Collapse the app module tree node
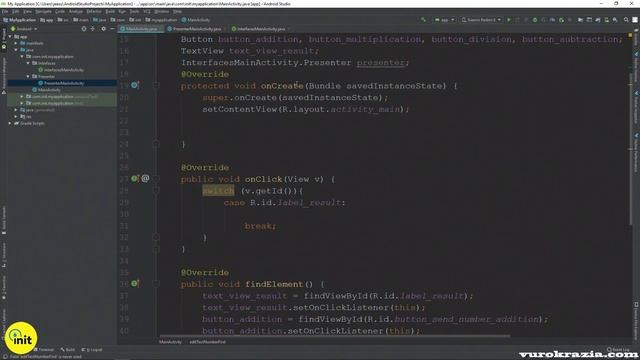Viewport: 640px width, 360px height. (10, 36)
